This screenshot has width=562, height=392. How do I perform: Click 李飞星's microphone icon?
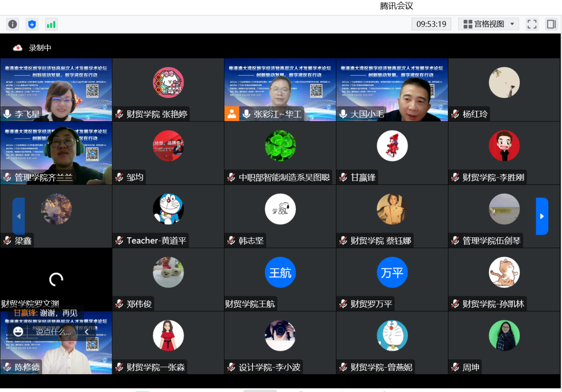pos(7,114)
